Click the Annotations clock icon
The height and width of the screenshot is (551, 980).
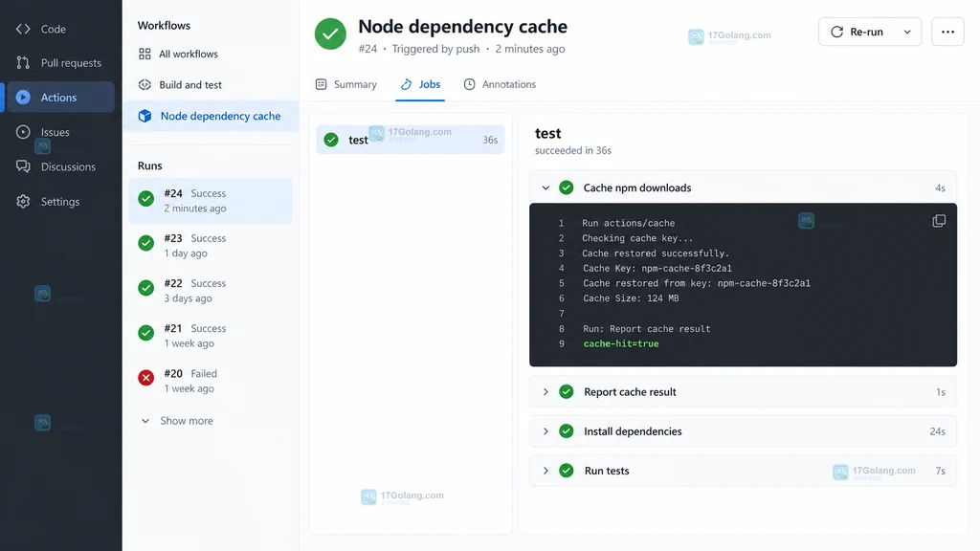[469, 84]
